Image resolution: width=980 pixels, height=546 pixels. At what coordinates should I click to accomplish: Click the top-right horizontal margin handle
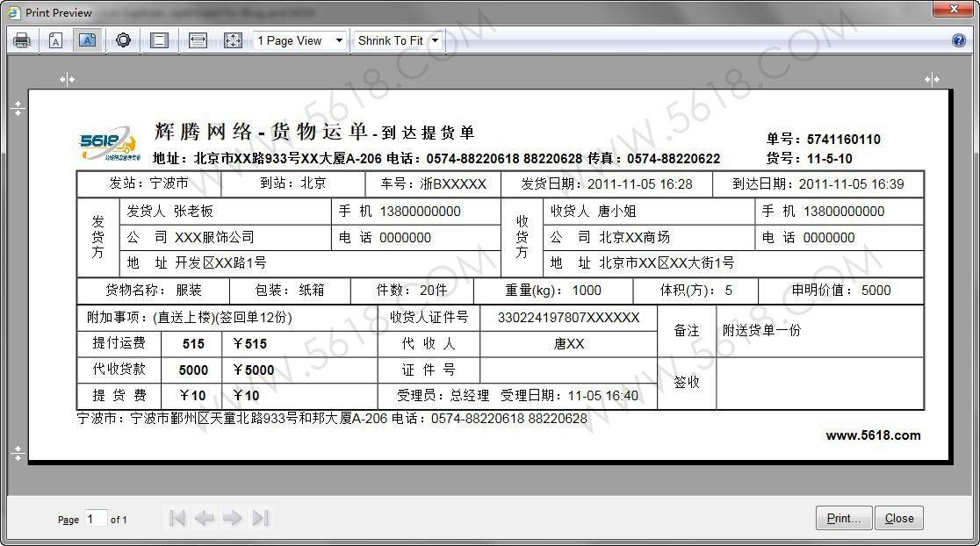tap(932, 79)
